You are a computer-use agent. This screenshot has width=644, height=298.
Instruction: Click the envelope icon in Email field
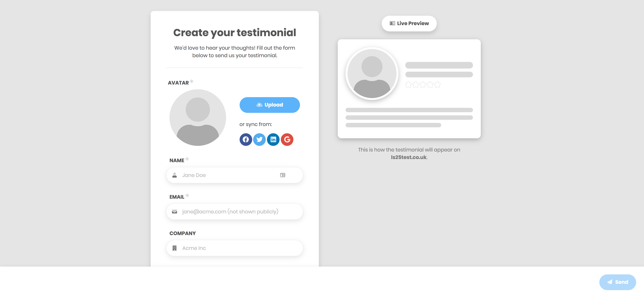tap(175, 212)
